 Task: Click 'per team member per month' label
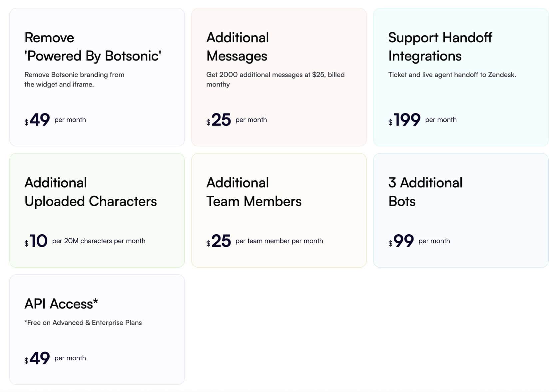[x=279, y=241]
